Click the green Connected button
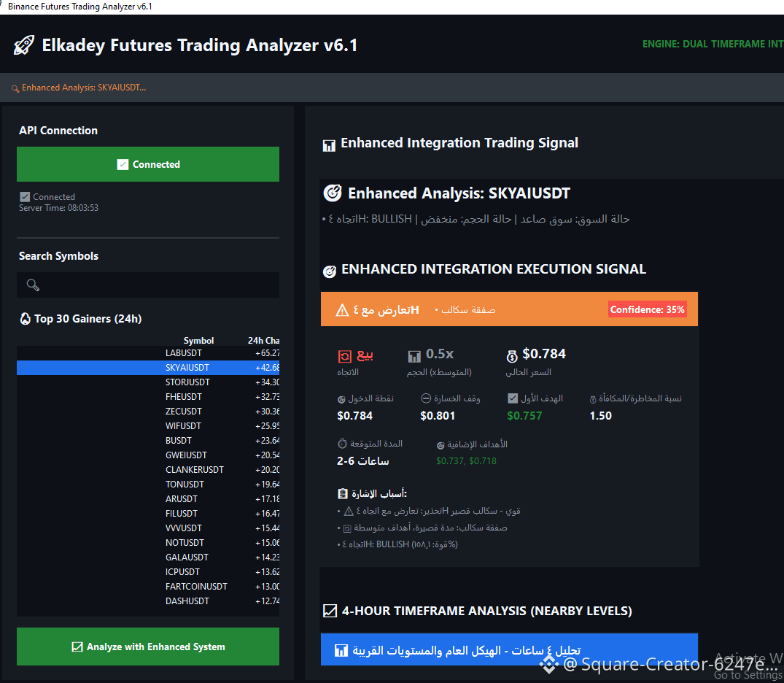 [x=148, y=164]
